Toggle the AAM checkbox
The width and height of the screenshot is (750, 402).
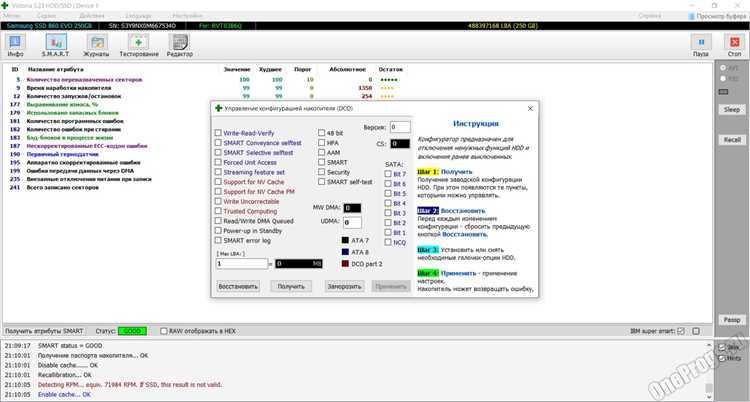point(321,153)
